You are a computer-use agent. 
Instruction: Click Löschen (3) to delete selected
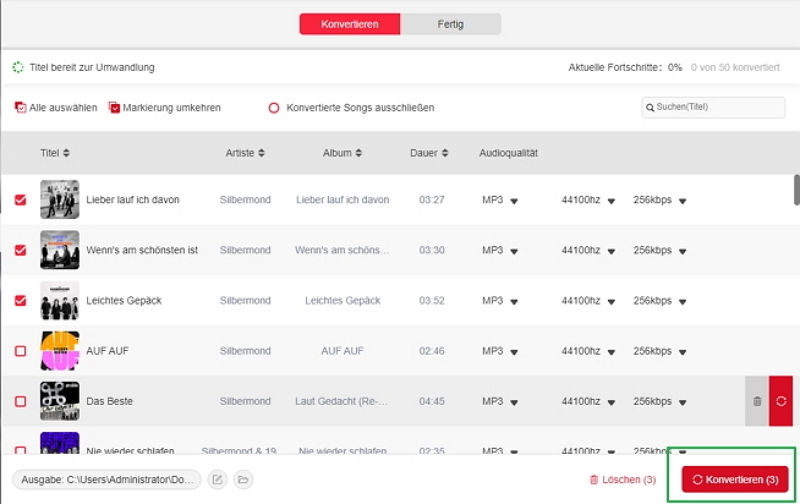[x=622, y=480]
